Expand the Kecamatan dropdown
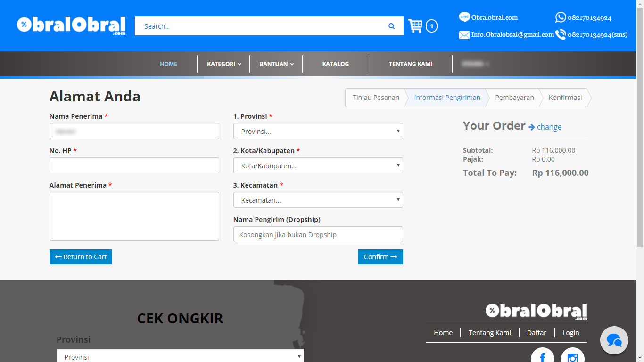The image size is (644, 362). 318,200
